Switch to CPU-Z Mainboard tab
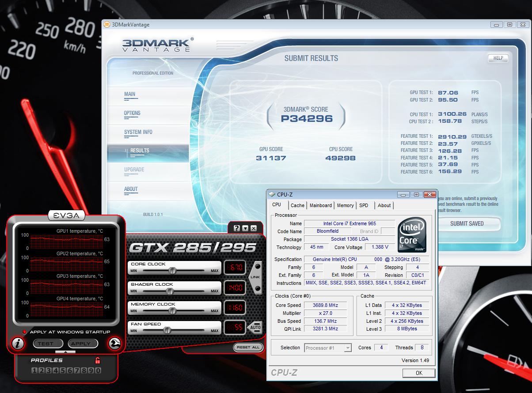The width and height of the screenshot is (532, 393). (x=321, y=205)
